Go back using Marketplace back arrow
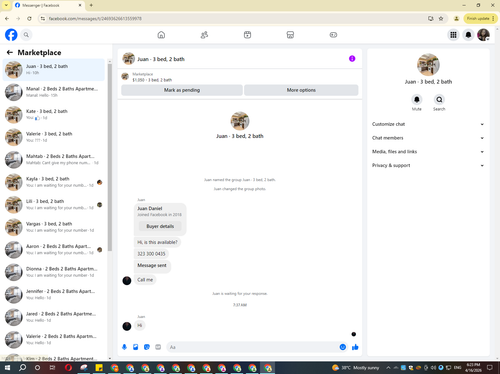 (x=10, y=52)
